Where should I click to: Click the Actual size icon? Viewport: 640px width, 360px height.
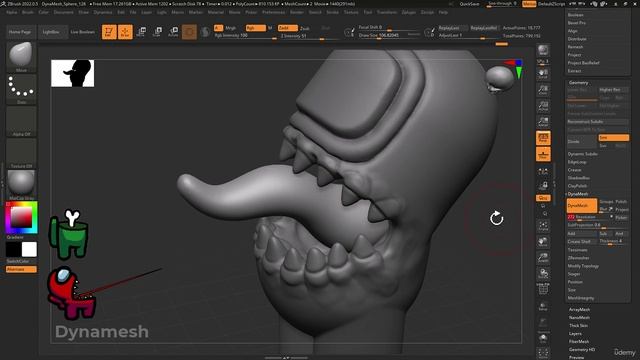pyautogui.click(x=543, y=106)
